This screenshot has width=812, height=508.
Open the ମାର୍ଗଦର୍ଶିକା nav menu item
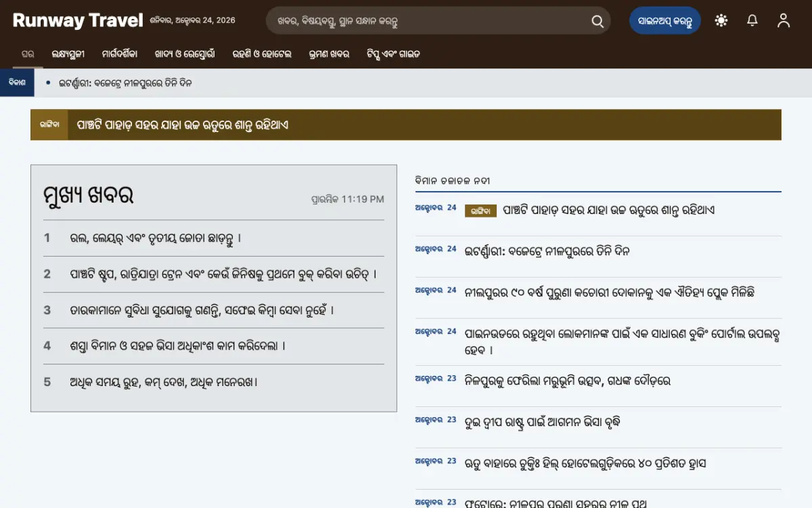(x=120, y=54)
